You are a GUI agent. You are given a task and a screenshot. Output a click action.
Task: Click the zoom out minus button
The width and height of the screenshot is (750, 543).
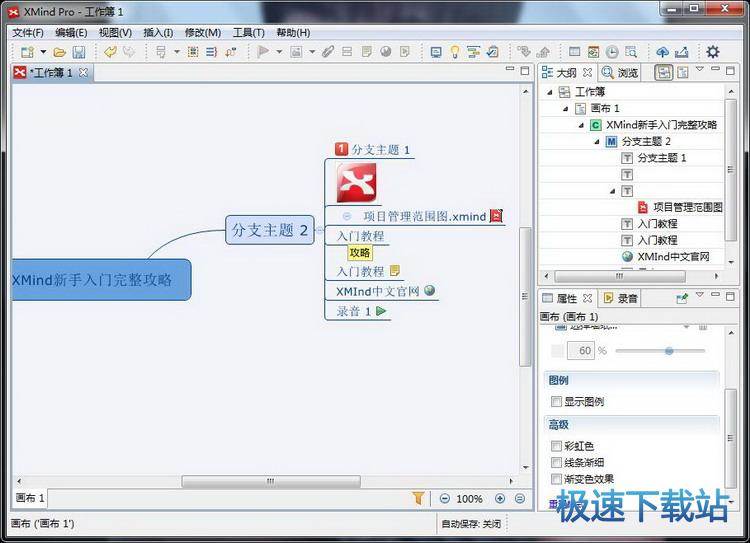[x=445, y=499]
